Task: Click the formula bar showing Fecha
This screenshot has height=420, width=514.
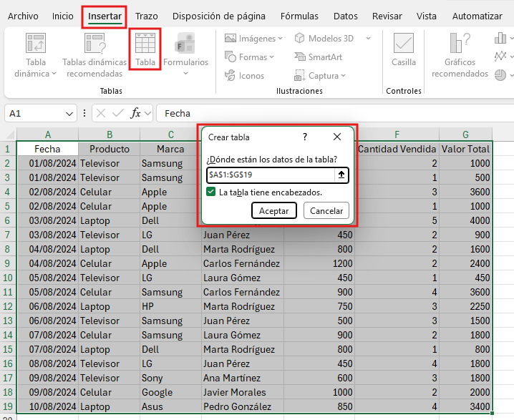Action: pyautogui.click(x=335, y=113)
